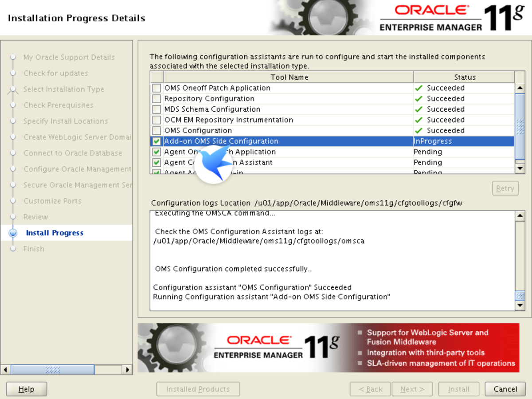532x399 pixels.
Task: Click MDS Schema Configuration tool name
Action: 212,109
